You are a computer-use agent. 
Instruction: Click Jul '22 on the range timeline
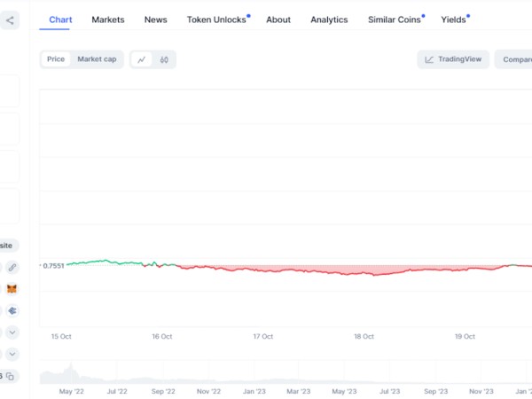(x=117, y=391)
